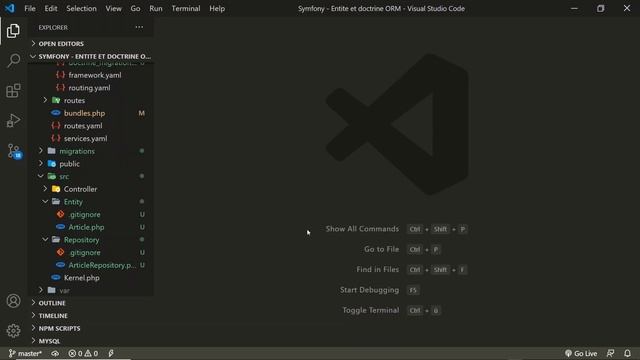The height and width of the screenshot is (360, 640).
Task: Open the Manage gear icon
Action: pyautogui.click(x=13, y=331)
